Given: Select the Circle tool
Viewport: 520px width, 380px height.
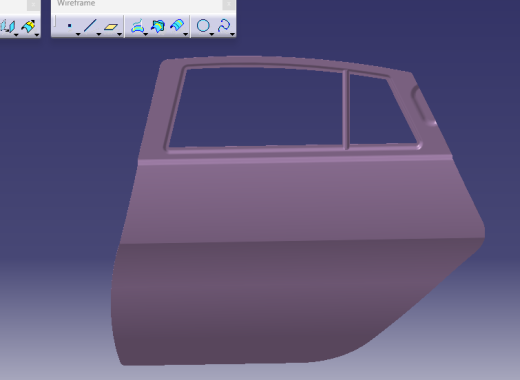Looking at the screenshot, I should pos(203,26).
